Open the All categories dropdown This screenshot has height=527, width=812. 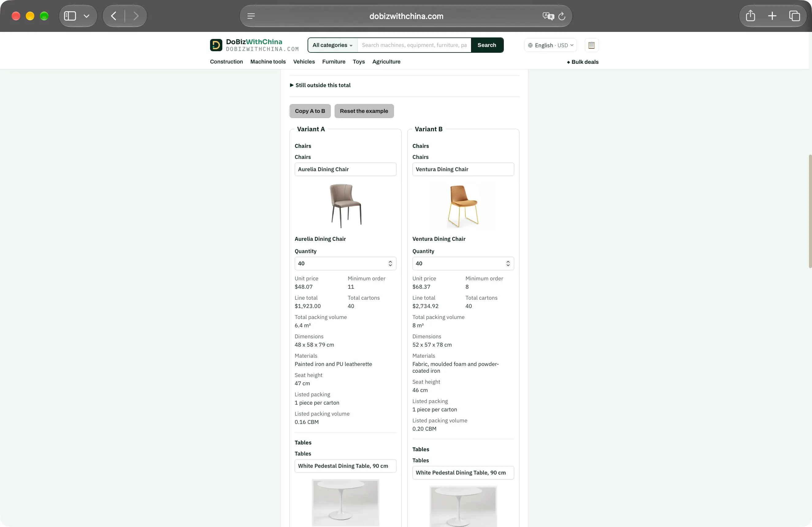tap(332, 45)
